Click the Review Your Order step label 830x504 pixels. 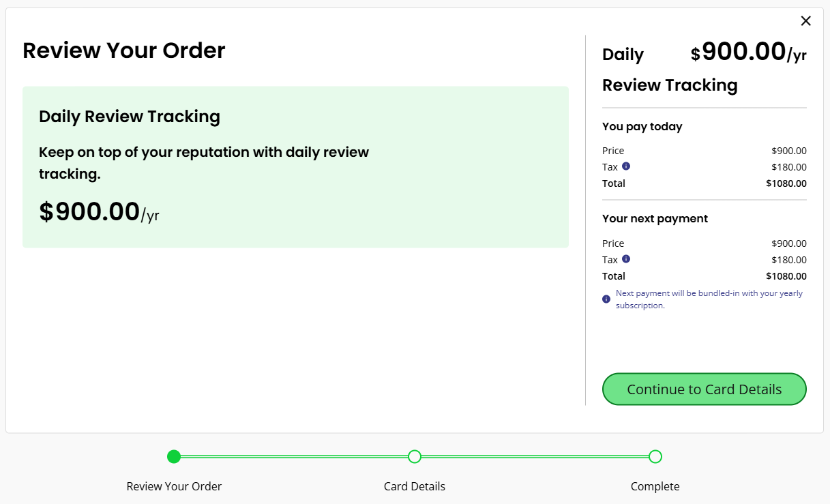174,486
